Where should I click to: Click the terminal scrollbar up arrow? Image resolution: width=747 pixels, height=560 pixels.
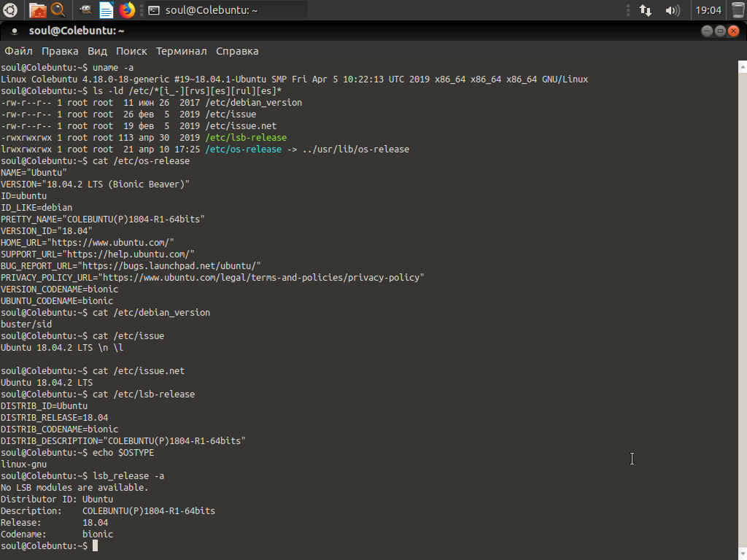(x=743, y=67)
